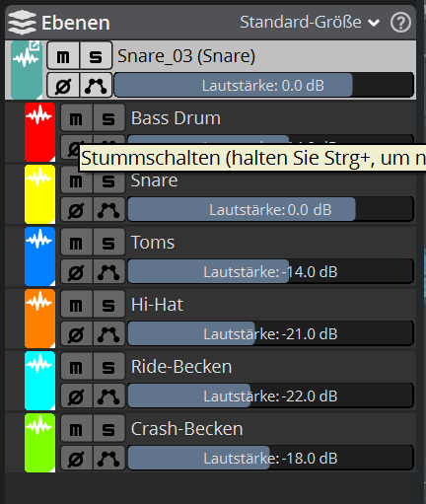Click the Ebenen panel title
Image resolution: width=426 pixels, height=504 pixels.
pos(76,23)
